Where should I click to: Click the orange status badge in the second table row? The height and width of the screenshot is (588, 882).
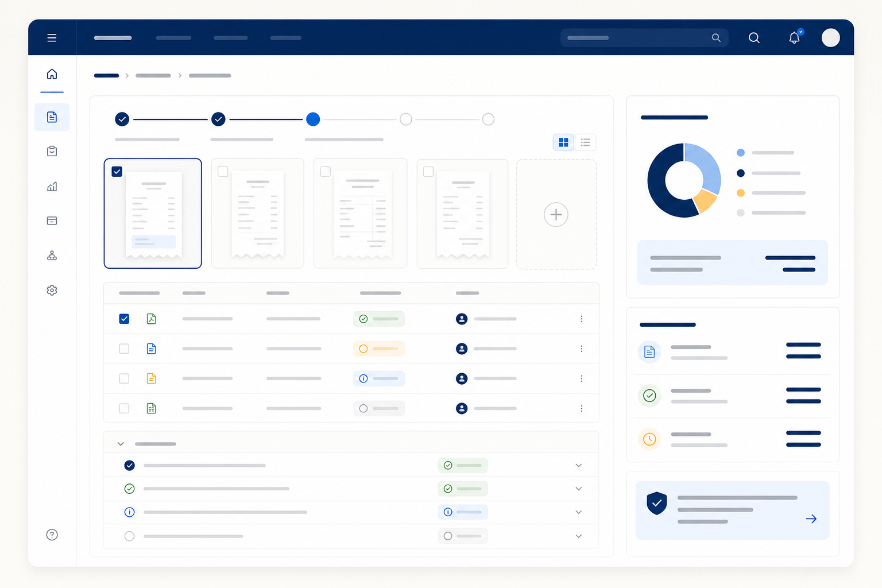379,349
